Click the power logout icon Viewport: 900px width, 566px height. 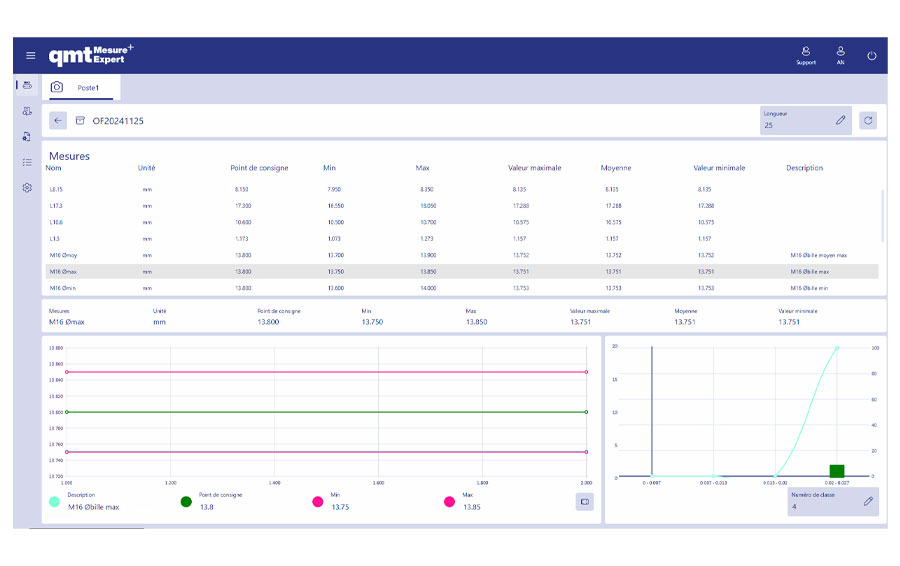(872, 56)
